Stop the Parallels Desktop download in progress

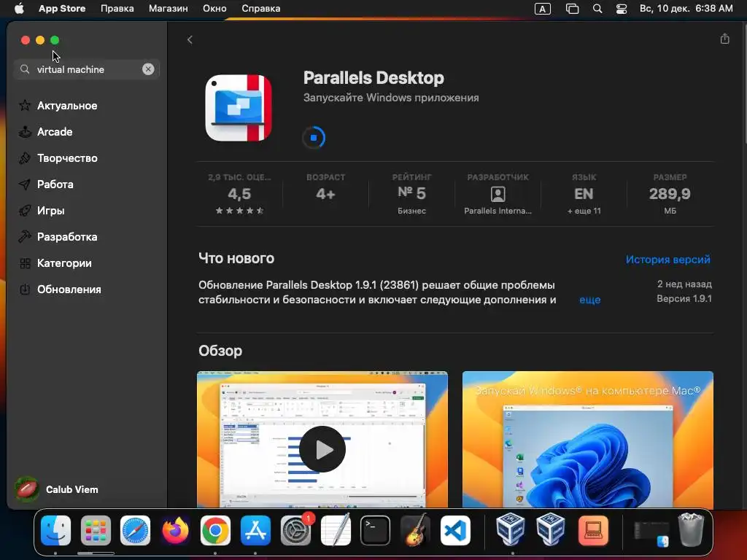314,138
